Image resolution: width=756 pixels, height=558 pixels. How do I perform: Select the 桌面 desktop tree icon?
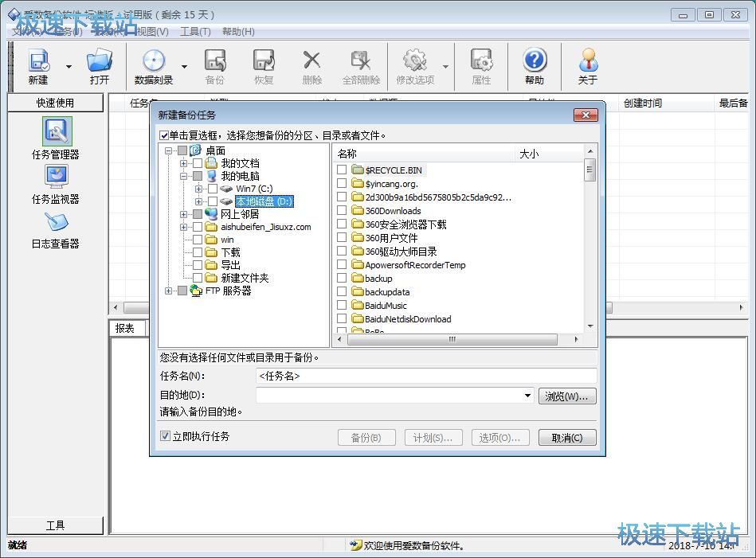195,150
